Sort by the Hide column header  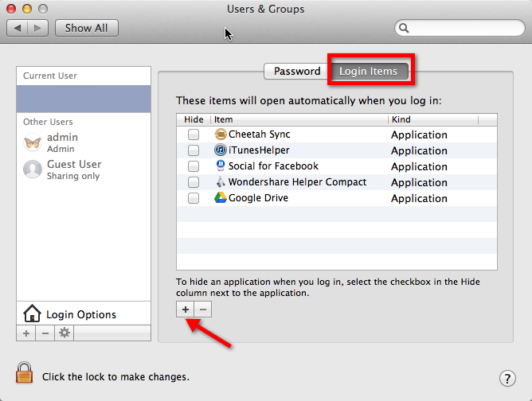(x=194, y=119)
